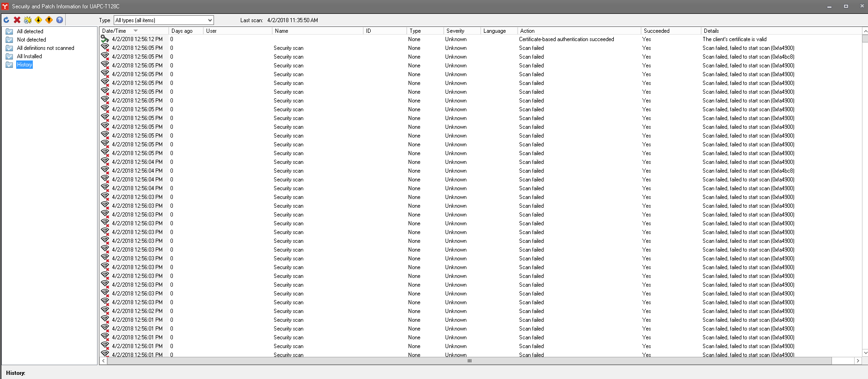Select the Not detected folder
Viewport: 868px width, 379px height.
[31, 40]
